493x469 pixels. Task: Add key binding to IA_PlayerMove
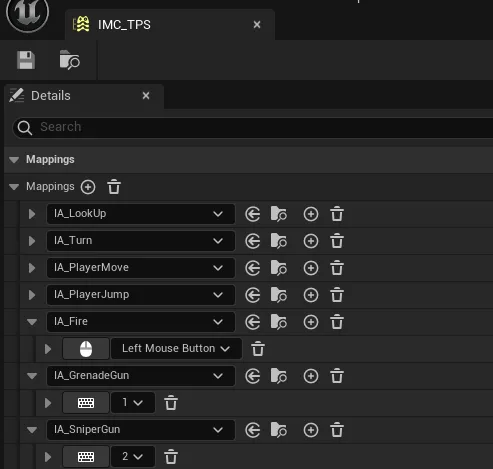point(311,268)
